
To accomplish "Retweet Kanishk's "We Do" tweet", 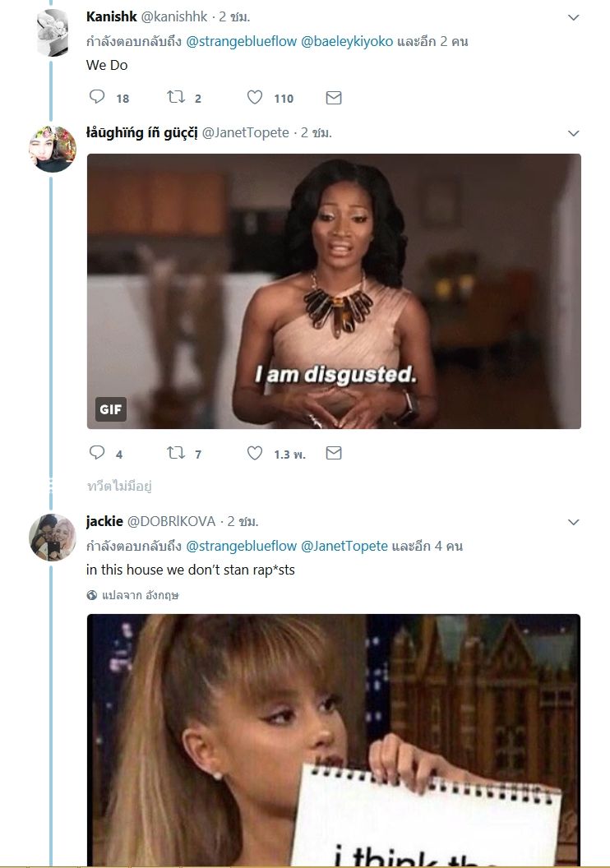I will (176, 98).
